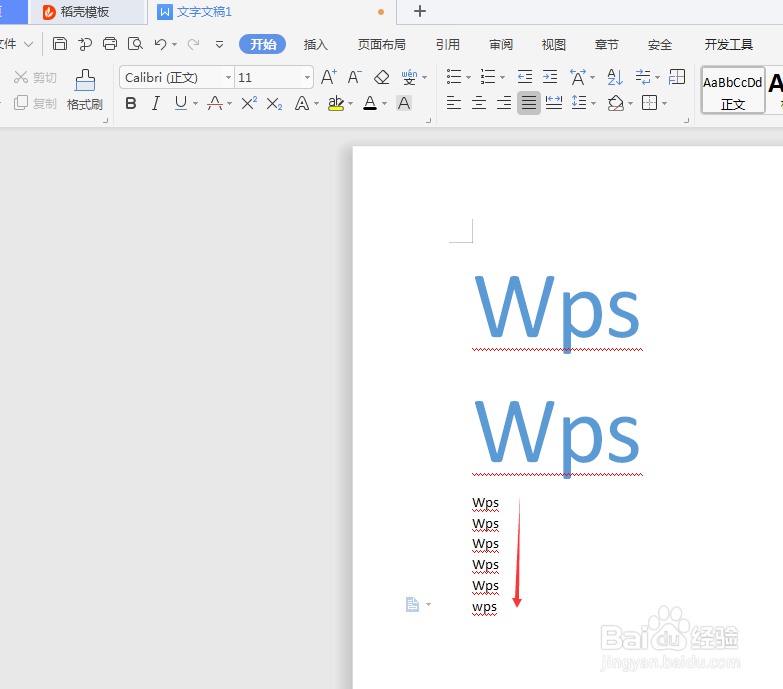Click the last lowercase wps line
783x689 pixels.
coord(484,607)
